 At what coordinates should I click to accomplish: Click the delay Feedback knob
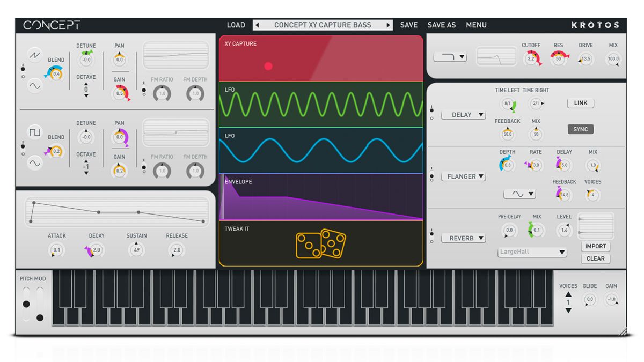pos(508,134)
